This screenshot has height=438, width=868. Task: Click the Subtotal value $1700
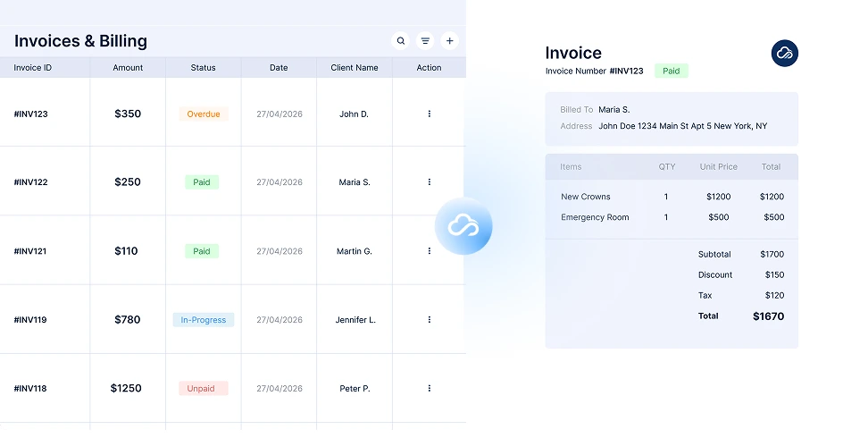pos(772,254)
